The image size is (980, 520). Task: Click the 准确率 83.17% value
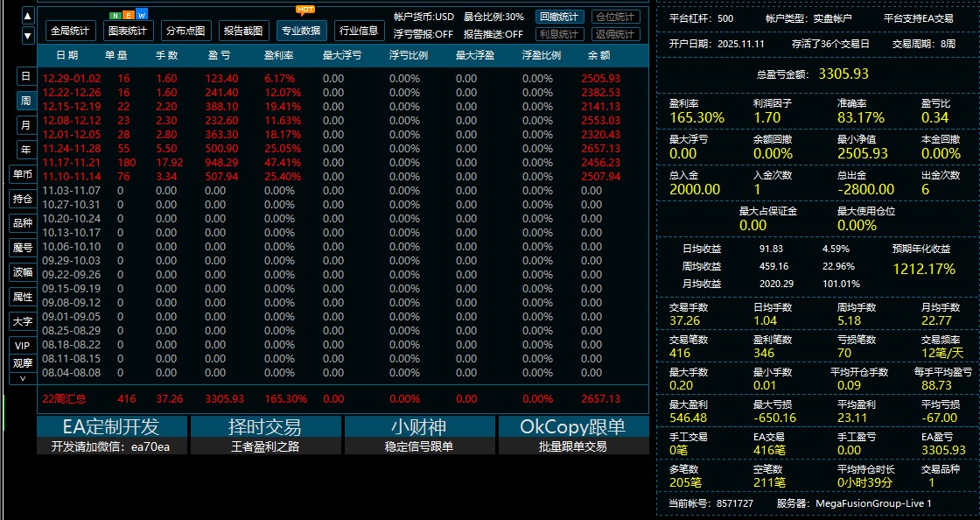click(861, 117)
